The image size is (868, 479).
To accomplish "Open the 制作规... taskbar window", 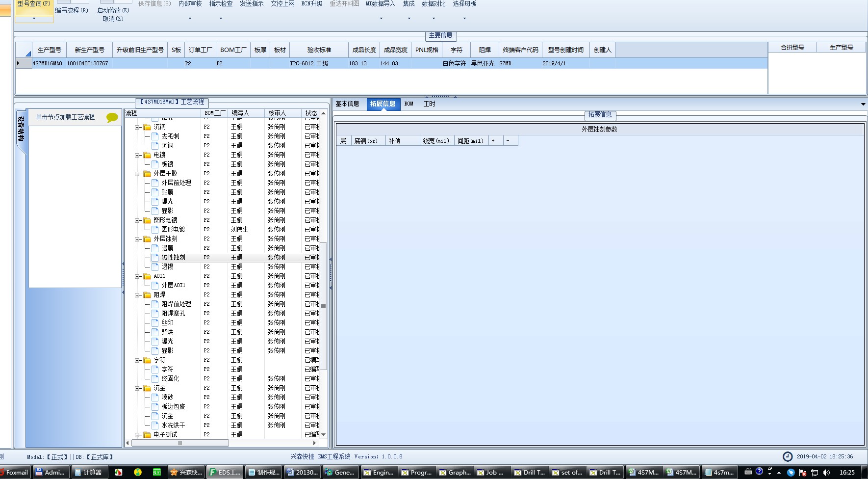I will [x=263, y=472].
